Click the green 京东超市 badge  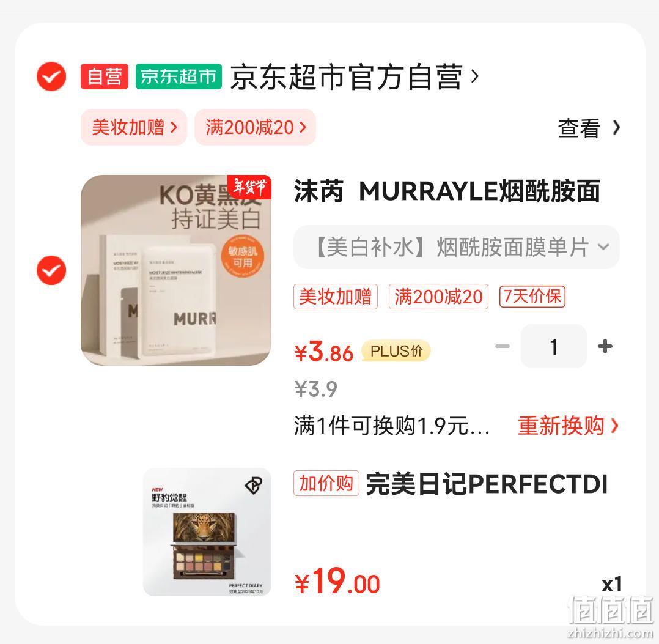click(179, 76)
